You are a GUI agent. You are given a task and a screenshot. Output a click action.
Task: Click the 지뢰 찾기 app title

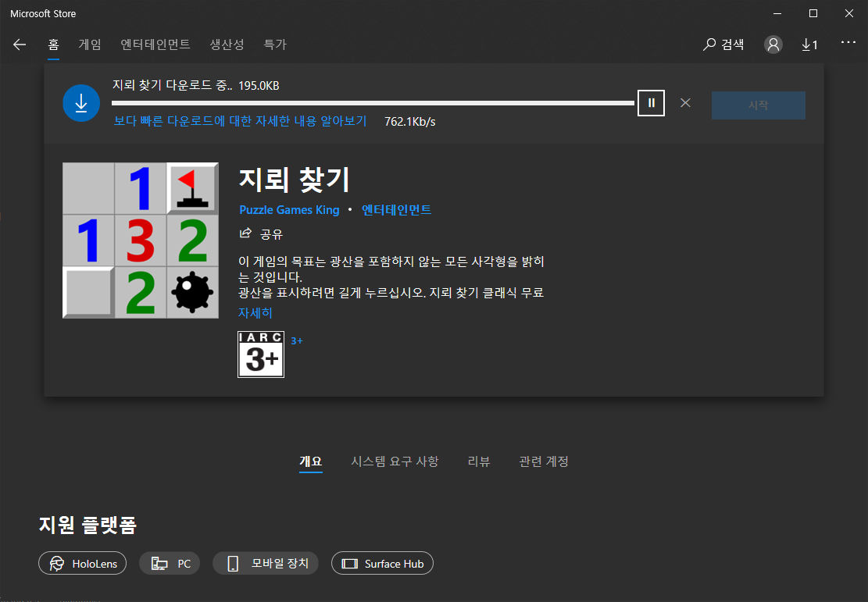[x=294, y=180]
